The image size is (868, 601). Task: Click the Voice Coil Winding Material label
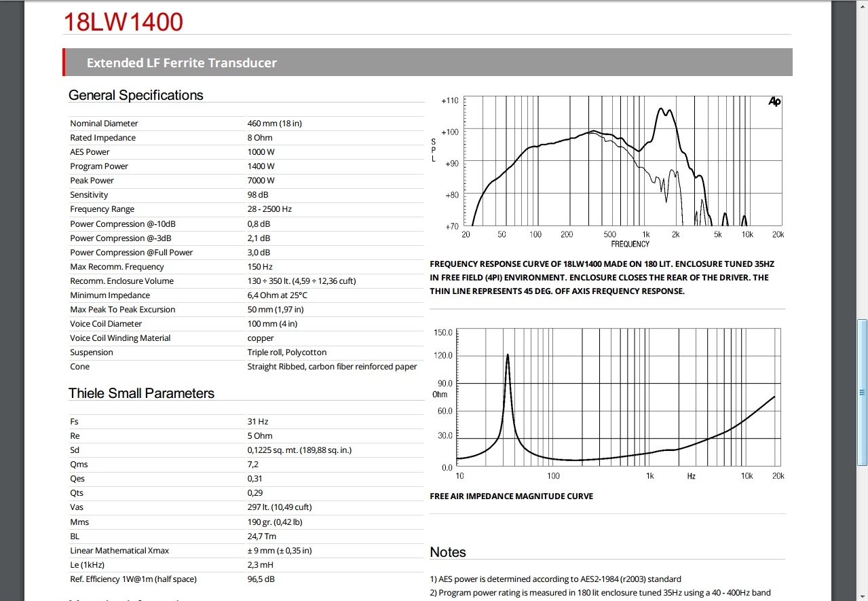(120, 338)
